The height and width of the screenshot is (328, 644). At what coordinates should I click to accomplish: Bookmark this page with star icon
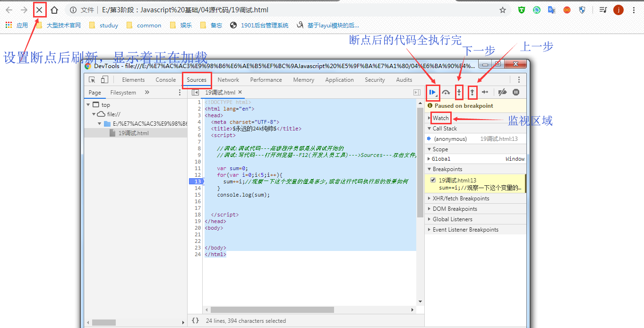coord(503,10)
